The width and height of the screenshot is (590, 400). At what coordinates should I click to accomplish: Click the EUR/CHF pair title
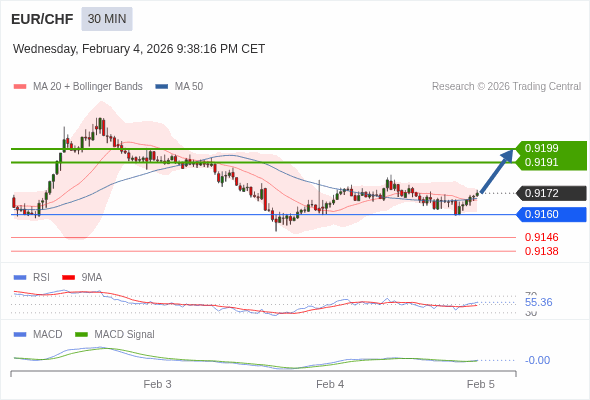pyautogui.click(x=42, y=19)
